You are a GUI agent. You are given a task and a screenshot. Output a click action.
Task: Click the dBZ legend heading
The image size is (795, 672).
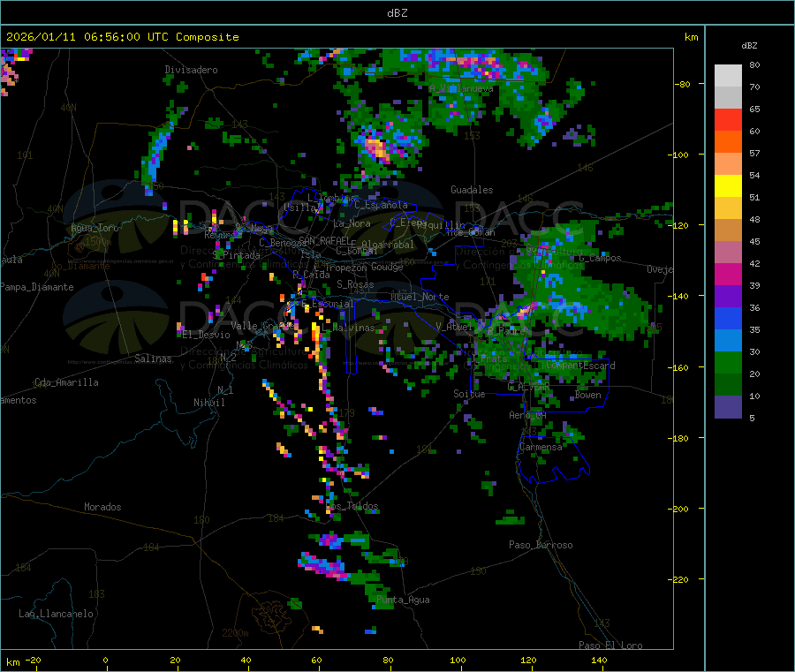pos(749,46)
